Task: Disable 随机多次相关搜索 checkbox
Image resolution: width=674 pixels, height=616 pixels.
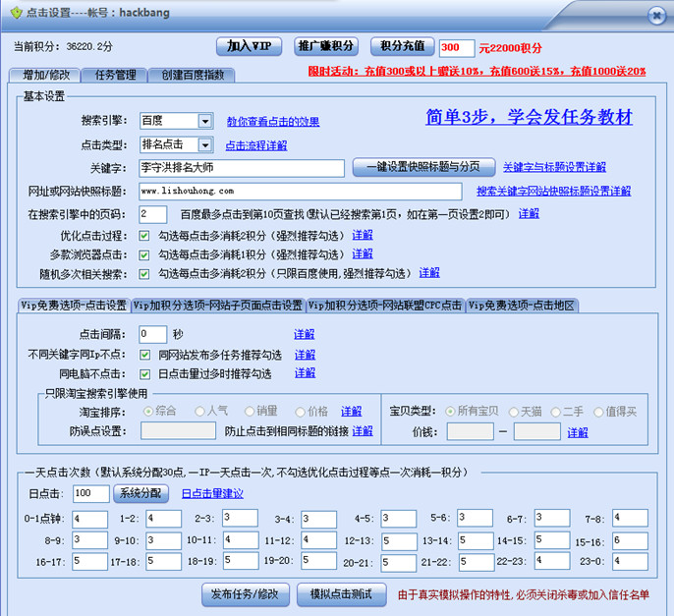Action: point(144,273)
